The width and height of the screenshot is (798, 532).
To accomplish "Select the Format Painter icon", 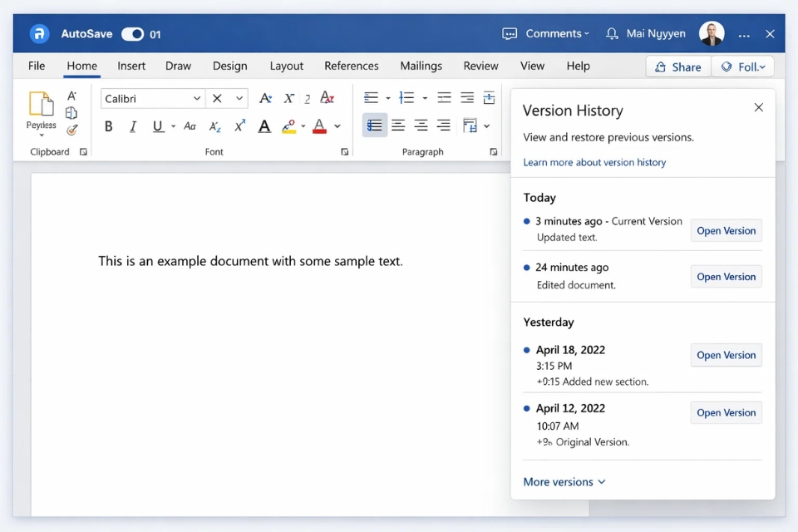I will click(72, 128).
